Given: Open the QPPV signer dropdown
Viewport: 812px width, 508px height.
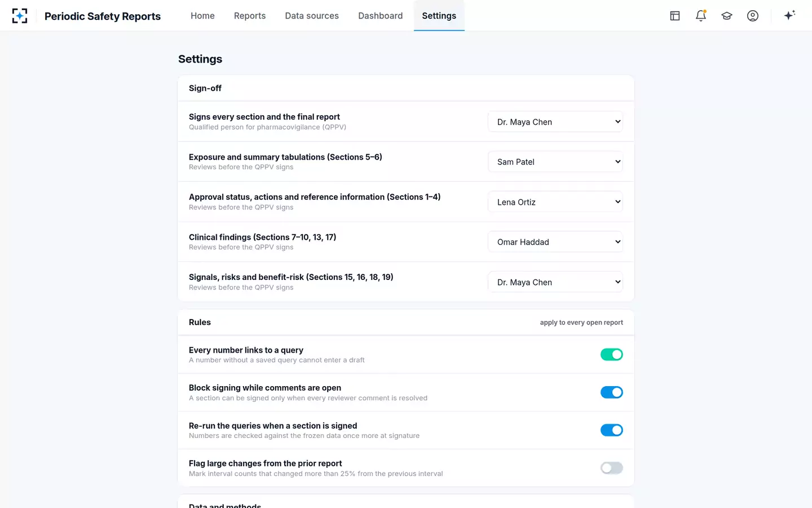Looking at the screenshot, I should (x=555, y=122).
